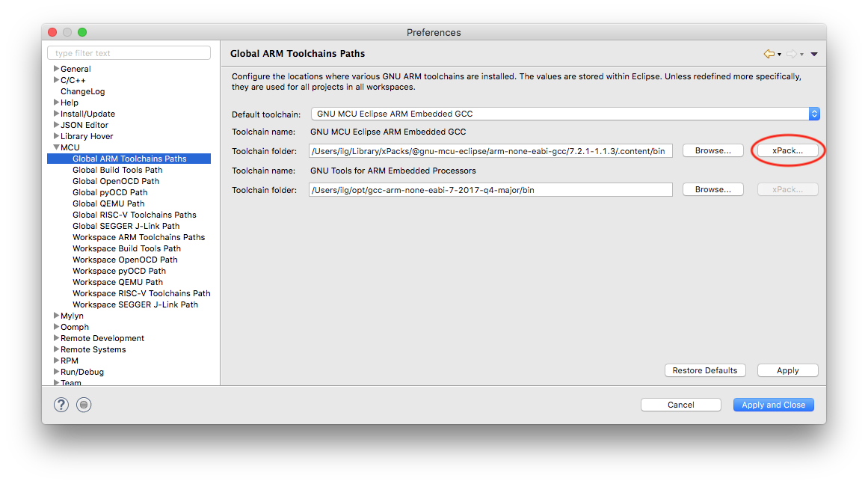Open Workspace pyOCD Path page

click(x=119, y=271)
